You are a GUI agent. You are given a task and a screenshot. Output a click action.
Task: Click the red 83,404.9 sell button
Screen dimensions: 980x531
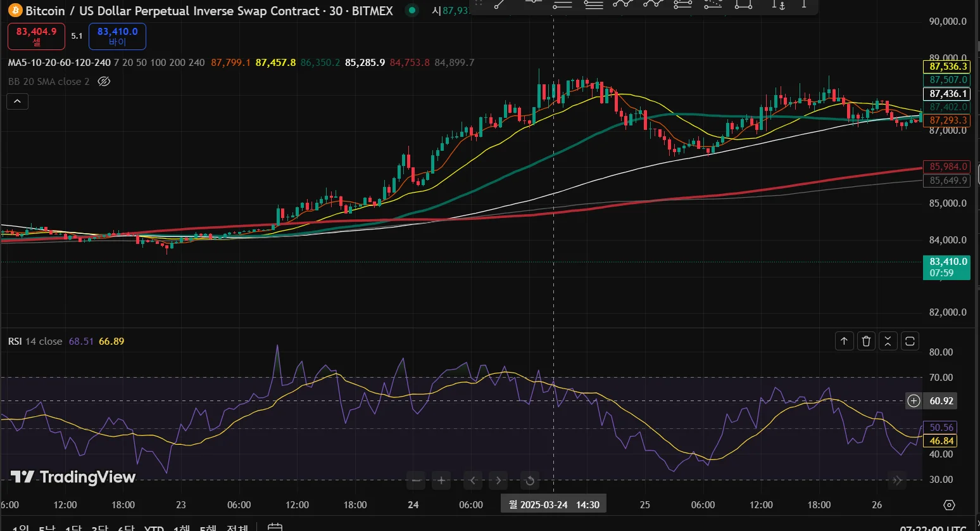pyautogui.click(x=36, y=36)
